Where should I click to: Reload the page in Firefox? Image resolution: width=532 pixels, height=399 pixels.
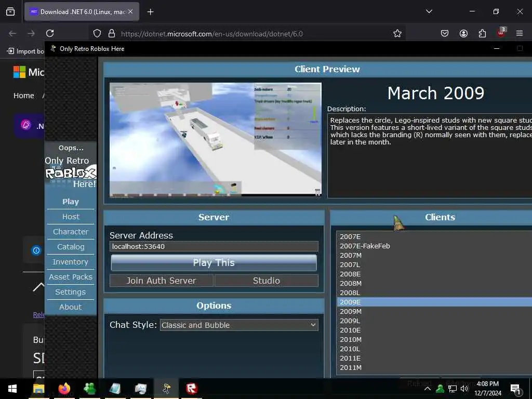point(50,33)
